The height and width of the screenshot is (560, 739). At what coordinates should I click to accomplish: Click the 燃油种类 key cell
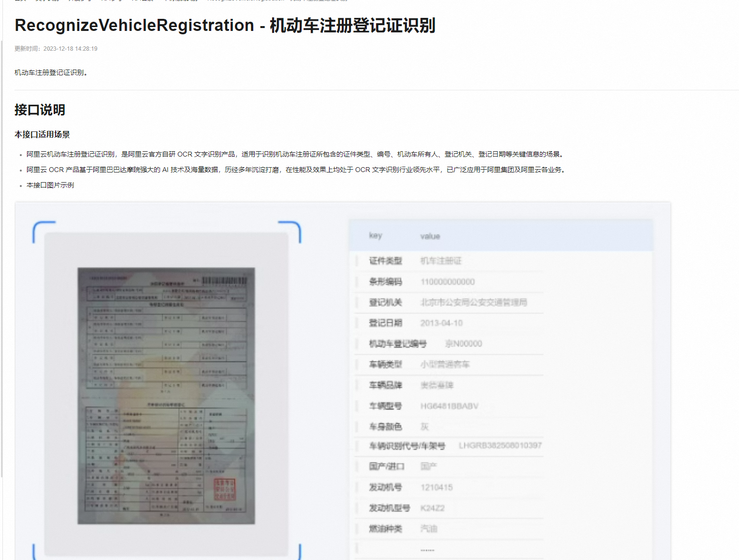click(385, 529)
